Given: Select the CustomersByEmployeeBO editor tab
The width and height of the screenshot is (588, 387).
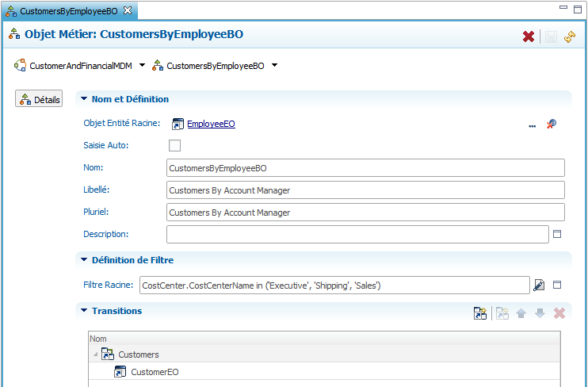Looking at the screenshot, I should point(69,11).
